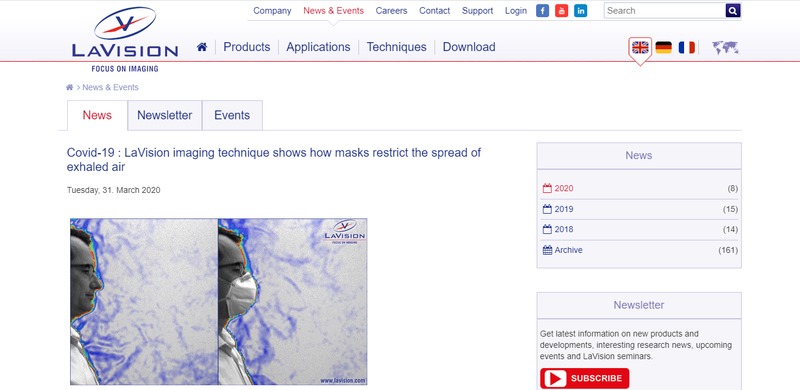
Task: Open the world map icon
Action: tap(725, 48)
